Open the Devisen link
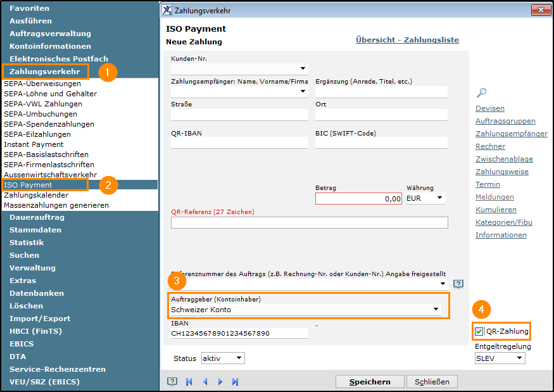554x392 pixels. [x=490, y=108]
